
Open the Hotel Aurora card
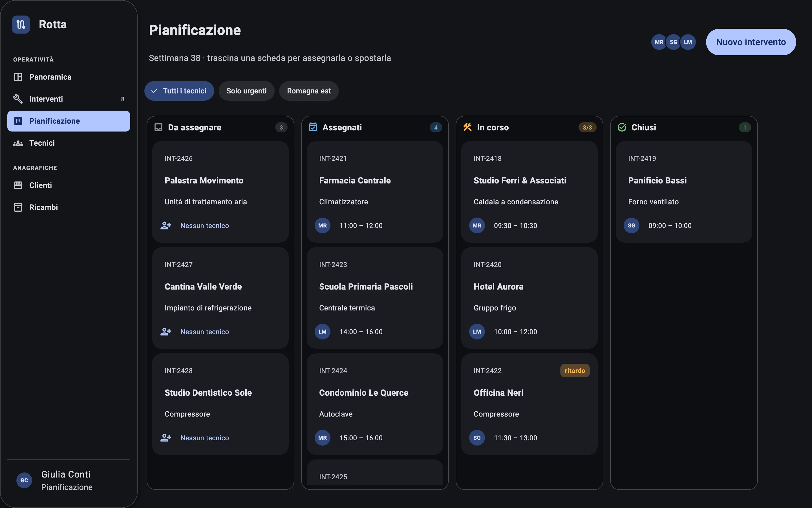(x=529, y=298)
